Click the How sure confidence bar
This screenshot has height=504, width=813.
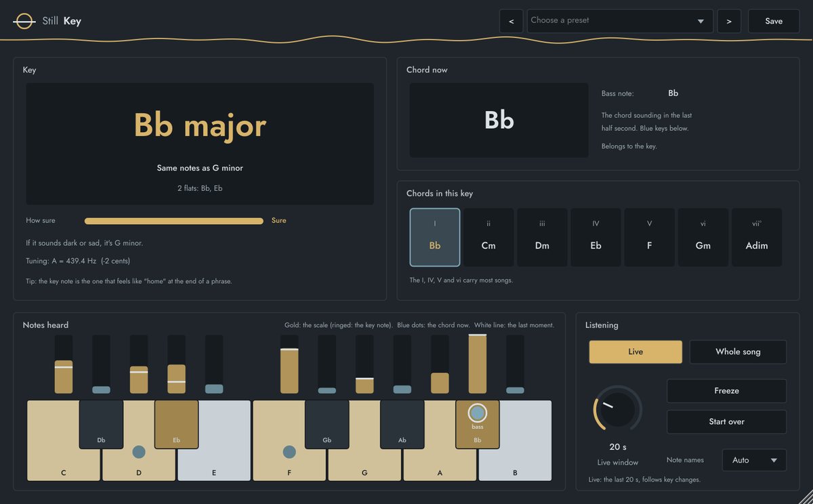(173, 221)
